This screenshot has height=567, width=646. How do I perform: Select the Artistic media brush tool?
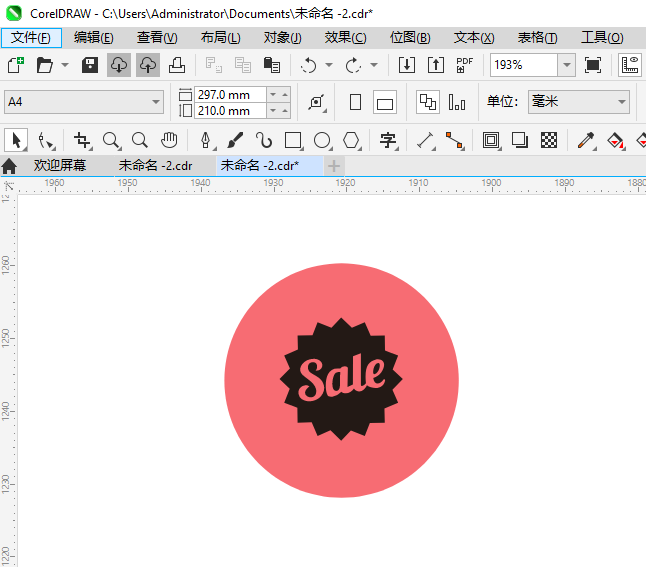[235, 141]
